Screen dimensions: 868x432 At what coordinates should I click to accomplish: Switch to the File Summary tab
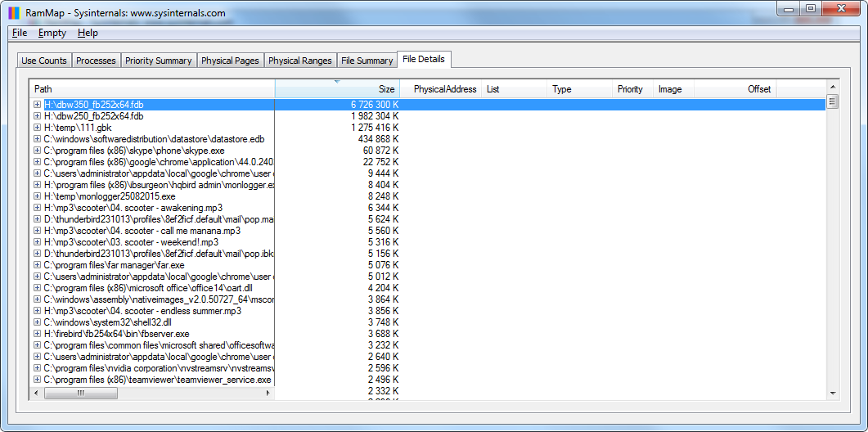point(367,61)
